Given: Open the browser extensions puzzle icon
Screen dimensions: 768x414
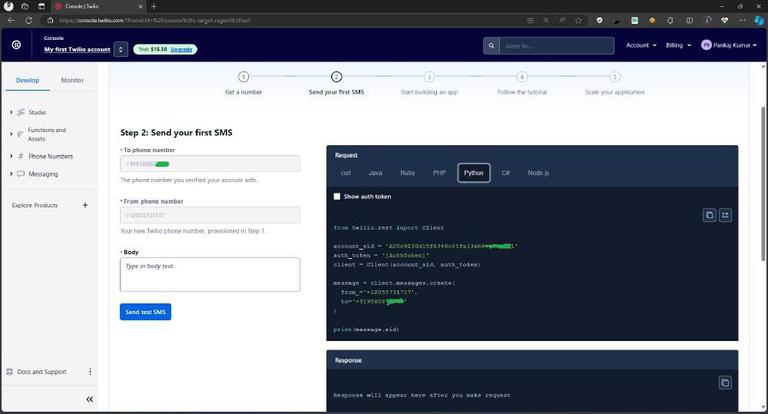Looking at the screenshot, I should tap(671, 20).
